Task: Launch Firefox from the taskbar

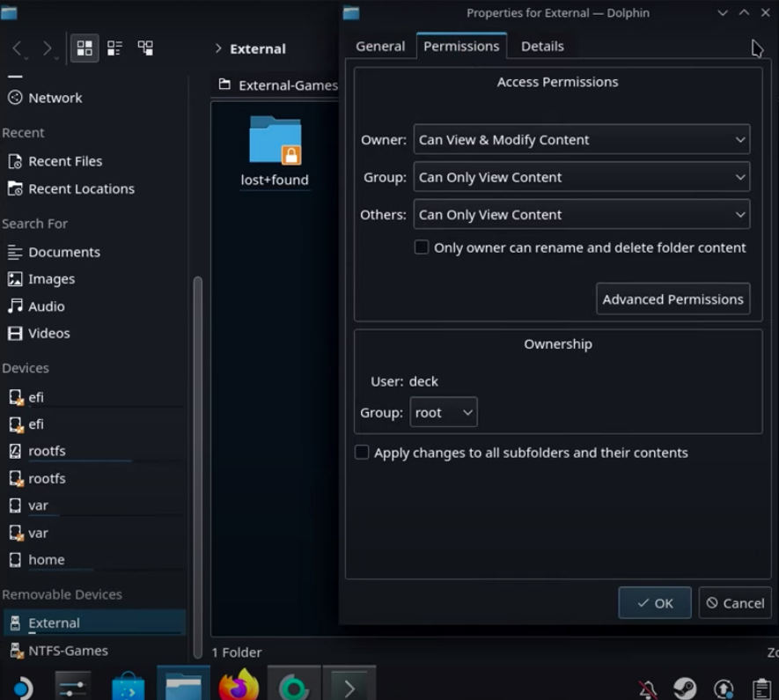Action: tap(239, 686)
